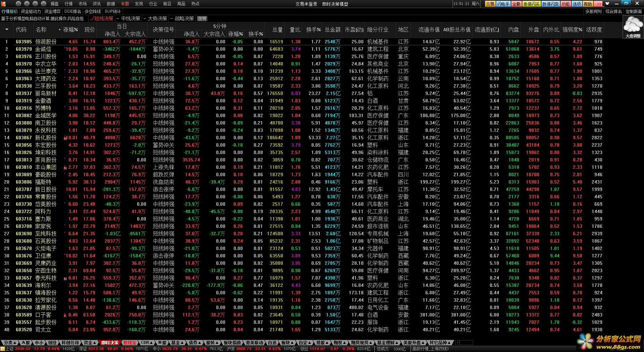This screenshot has width=644, height=352.
Task: Open the 专题 menu
Action: coord(125,4)
